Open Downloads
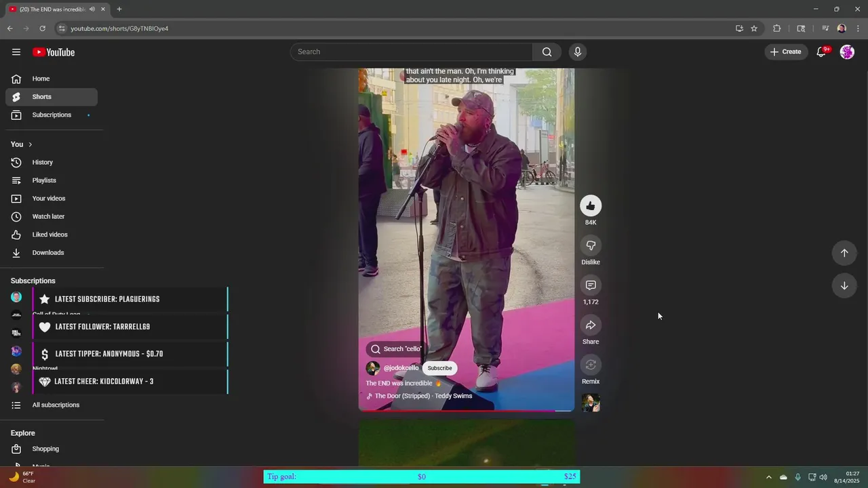This screenshot has height=488, width=868. tap(52, 253)
